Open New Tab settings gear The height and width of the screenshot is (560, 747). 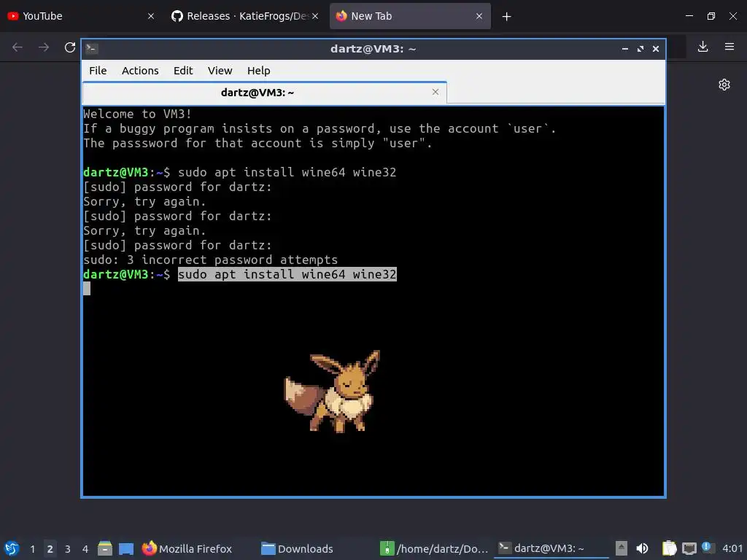[x=724, y=85]
